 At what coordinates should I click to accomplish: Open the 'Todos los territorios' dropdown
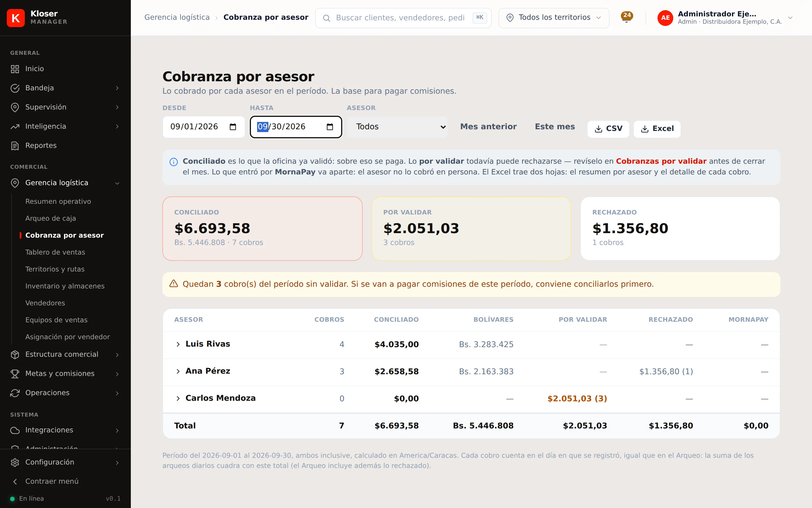click(x=554, y=18)
